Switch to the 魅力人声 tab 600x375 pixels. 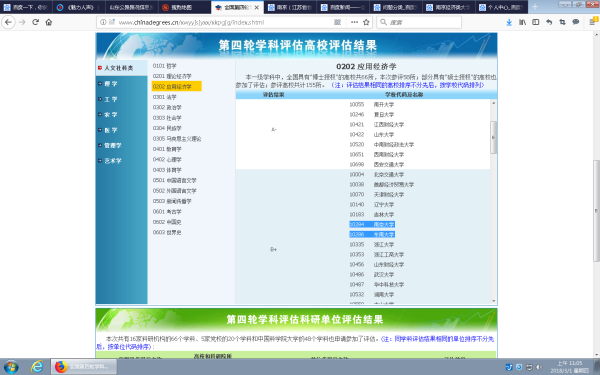click(x=79, y=7)
